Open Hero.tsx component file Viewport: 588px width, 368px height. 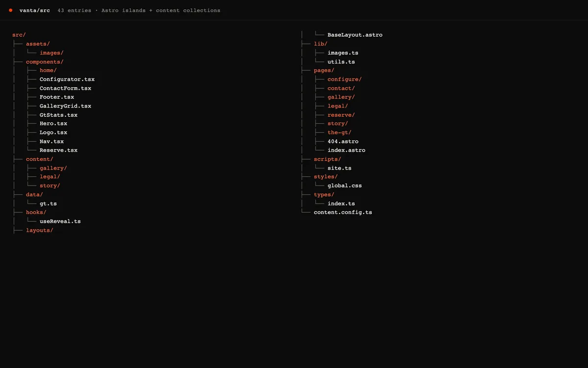53,124
